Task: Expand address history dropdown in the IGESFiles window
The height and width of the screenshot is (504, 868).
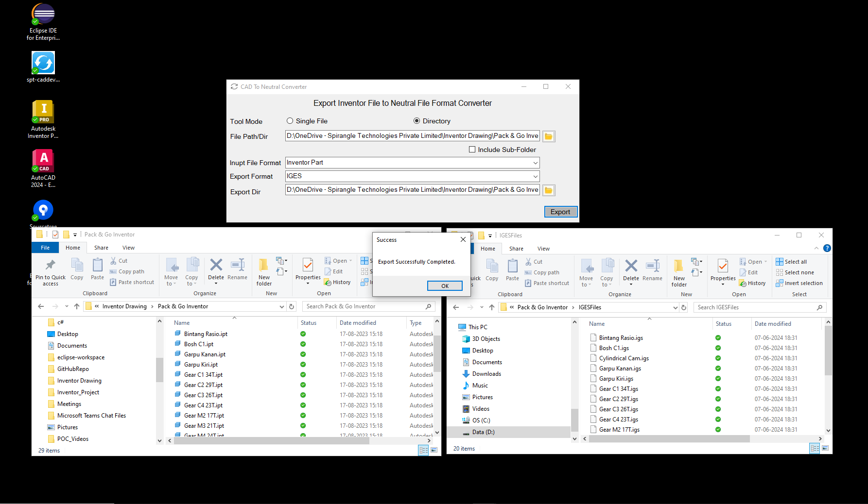Action: 675,307
